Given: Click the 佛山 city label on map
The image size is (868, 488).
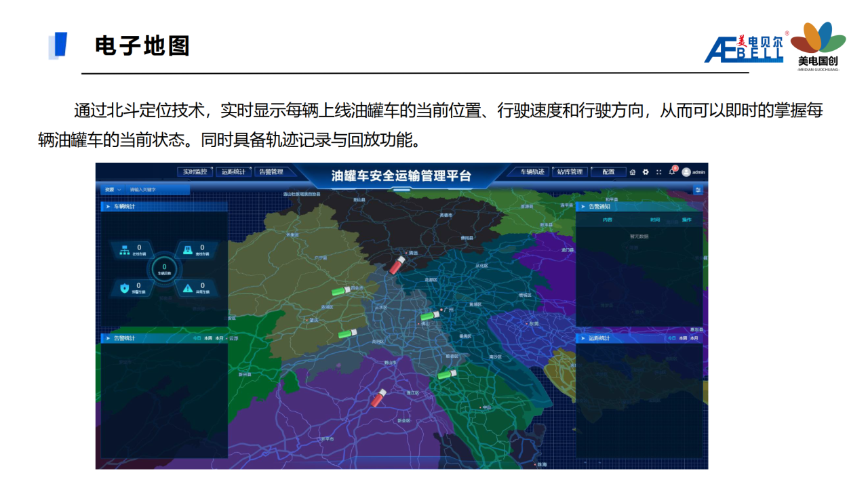Looking at the screenshot, I should coord(426,323).
